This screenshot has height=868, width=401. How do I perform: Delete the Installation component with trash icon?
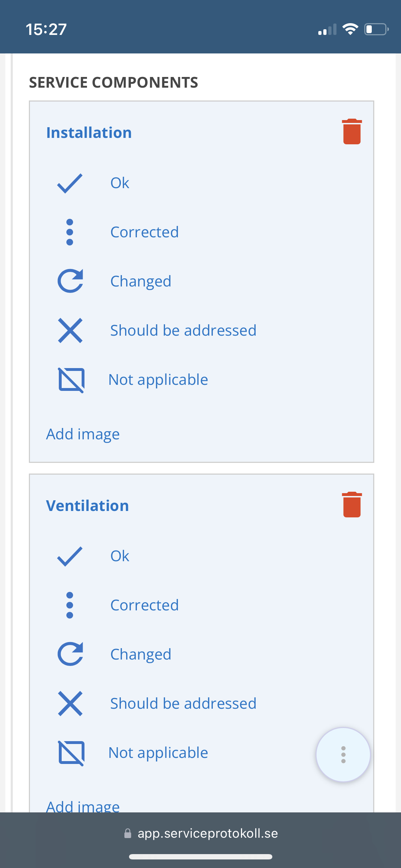point(352,132)
